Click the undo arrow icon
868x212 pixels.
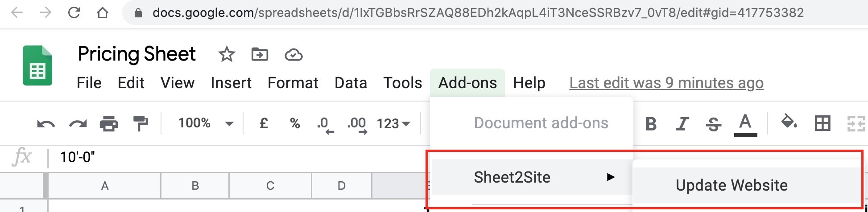[46, 123]
